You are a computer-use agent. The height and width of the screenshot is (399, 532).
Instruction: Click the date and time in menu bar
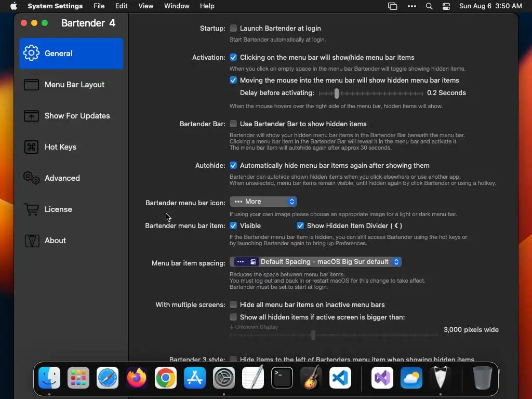(490, 6)
